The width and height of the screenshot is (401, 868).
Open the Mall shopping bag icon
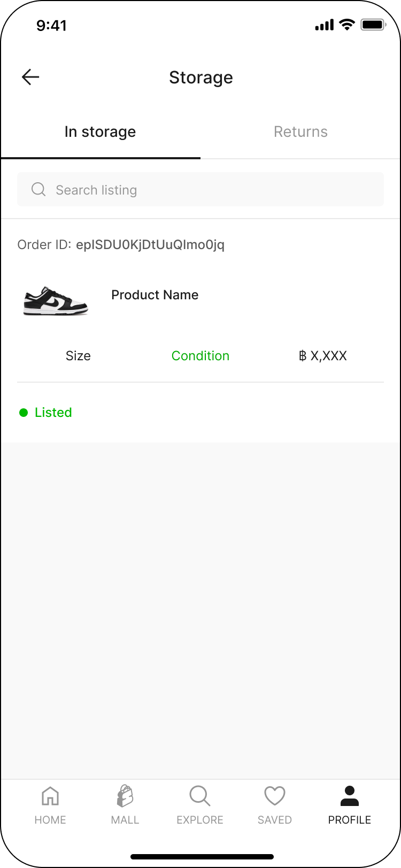point(125,796)
